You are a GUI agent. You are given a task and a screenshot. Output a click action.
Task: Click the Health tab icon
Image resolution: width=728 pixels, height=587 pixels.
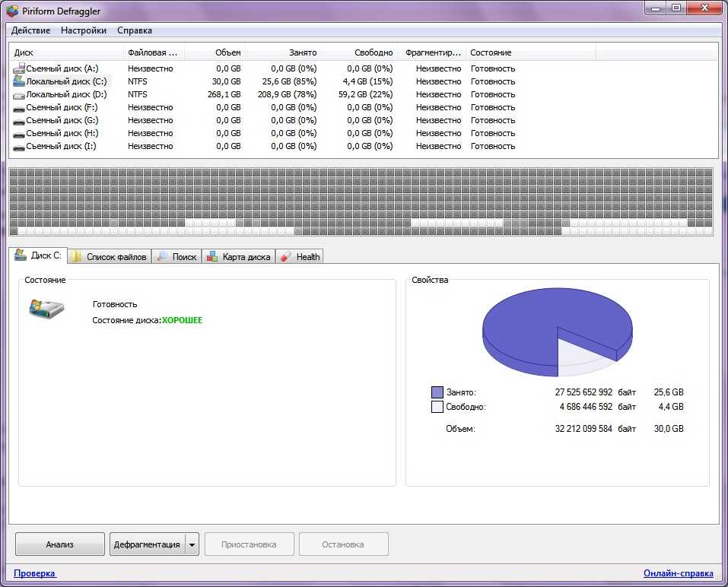tap(286, 257)
